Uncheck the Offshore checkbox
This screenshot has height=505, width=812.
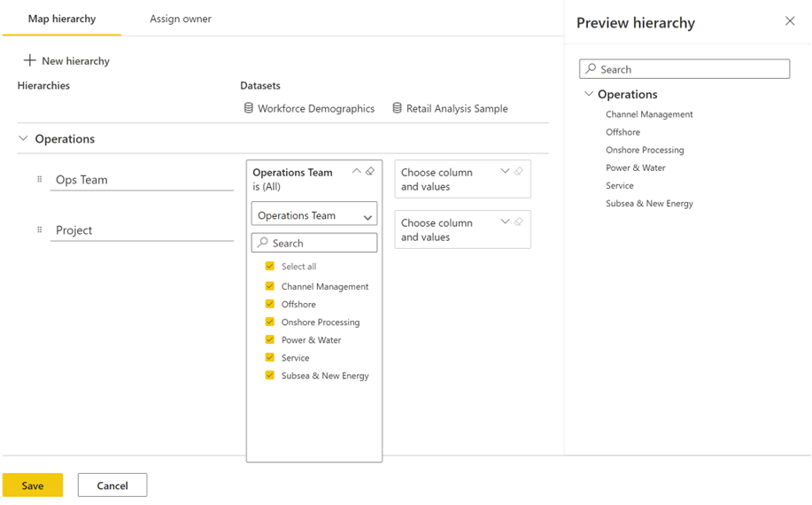pyautogui.click(x=270, y=304)
